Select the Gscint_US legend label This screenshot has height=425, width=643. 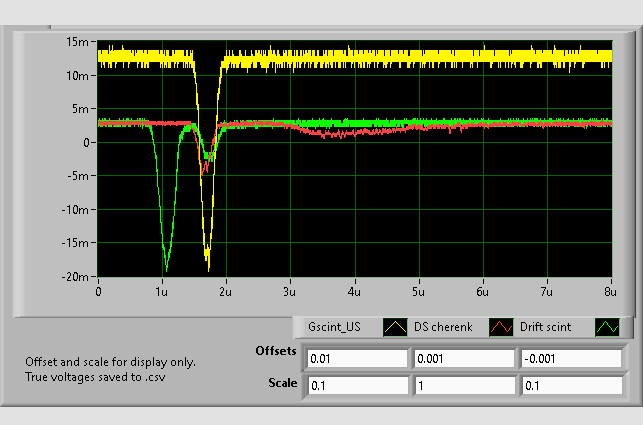pos(334,327)
